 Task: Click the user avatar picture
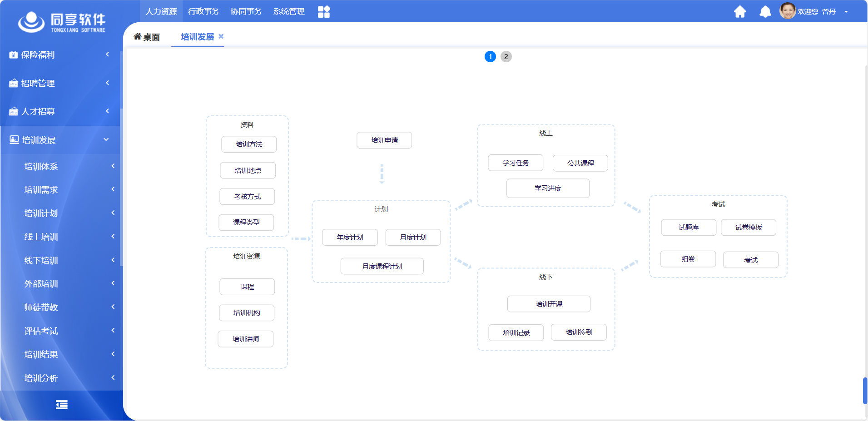(788, 11)
